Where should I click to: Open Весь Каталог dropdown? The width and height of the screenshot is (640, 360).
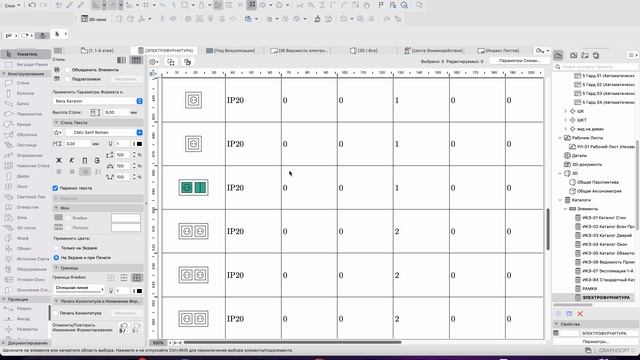tap(98, 101)
